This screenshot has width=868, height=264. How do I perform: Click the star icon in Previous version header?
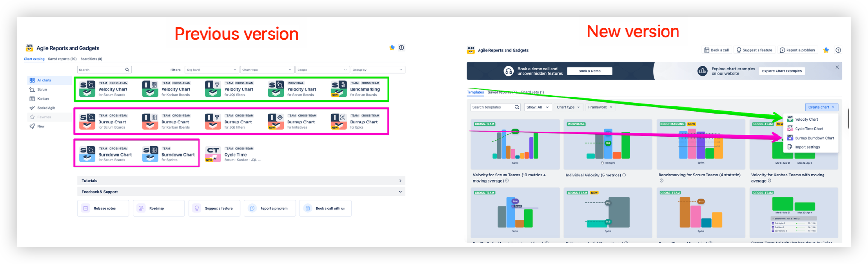[392, 48]
